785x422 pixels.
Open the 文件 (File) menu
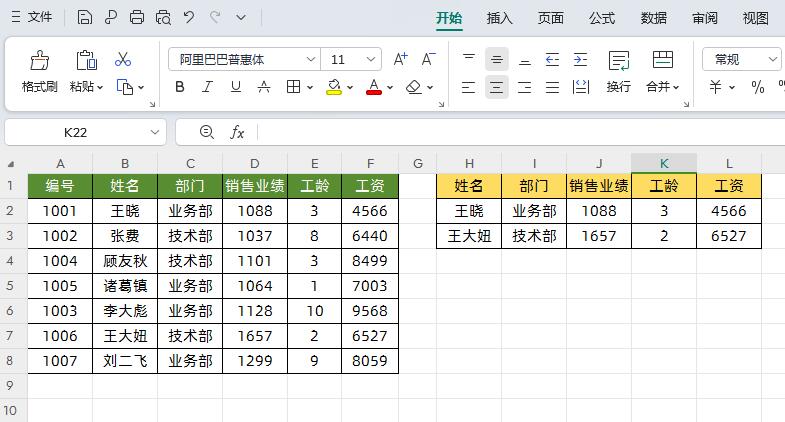(x=32, y=17)
